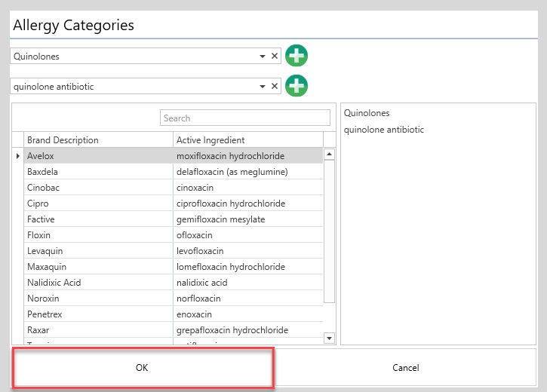The image size is (547, 392).
Task: Click the table scrollbar down arrow
Action: 329,338
